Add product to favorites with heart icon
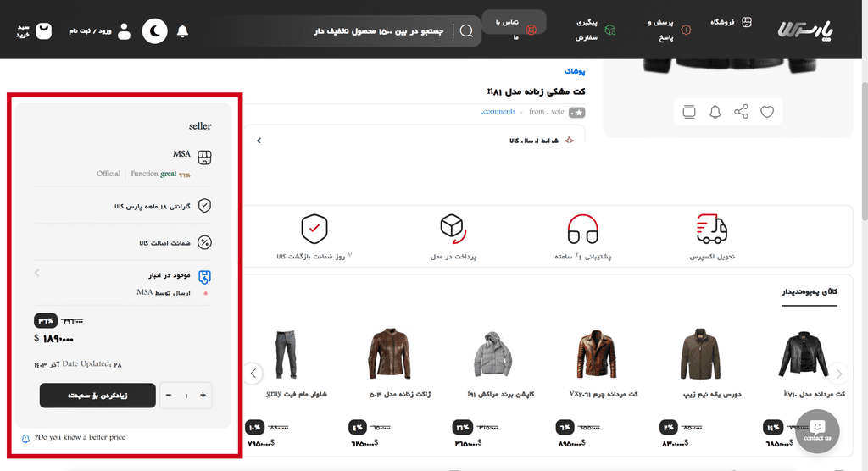This screenshot has width=868, height=471. [766, 112]
